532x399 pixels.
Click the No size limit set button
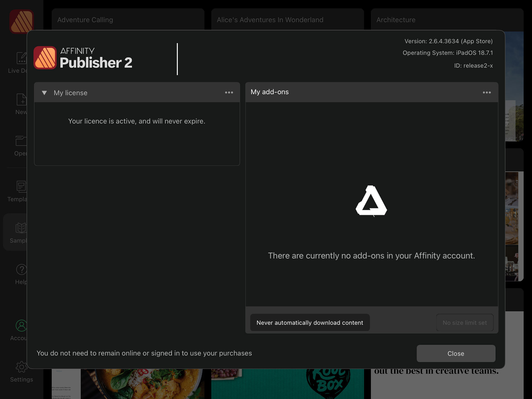coord(465,323)
